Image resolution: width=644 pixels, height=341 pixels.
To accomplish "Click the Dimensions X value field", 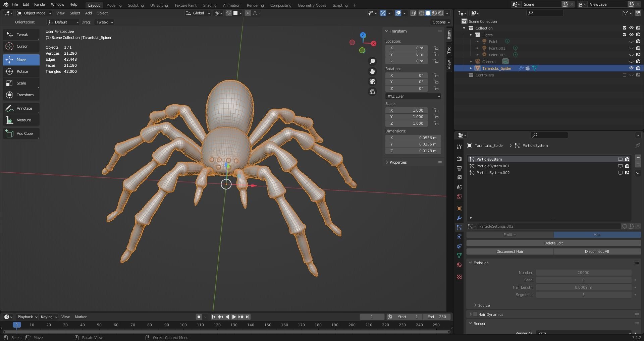I will coord(413,138).
